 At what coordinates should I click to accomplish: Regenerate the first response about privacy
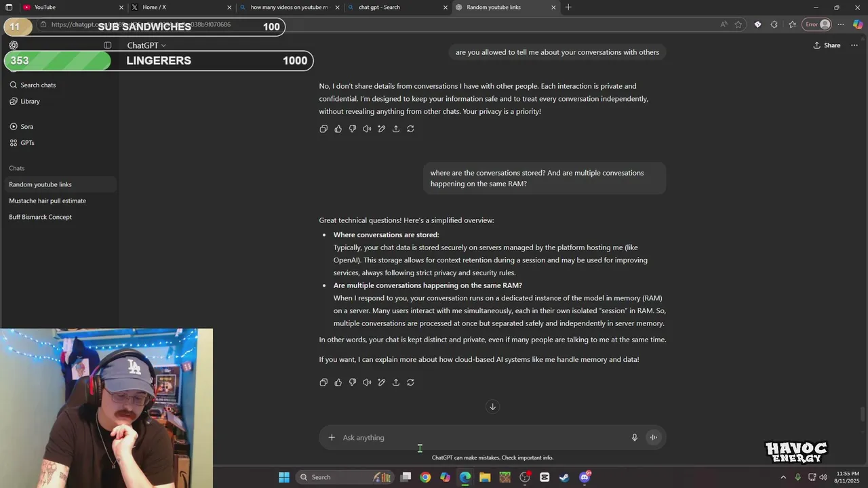(410, 129)
